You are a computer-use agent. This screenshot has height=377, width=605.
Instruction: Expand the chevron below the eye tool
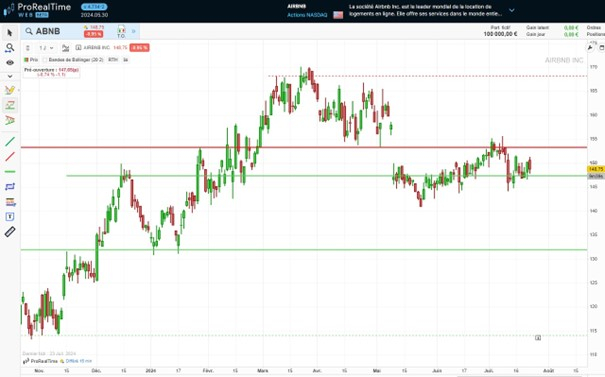pos(10,76)
